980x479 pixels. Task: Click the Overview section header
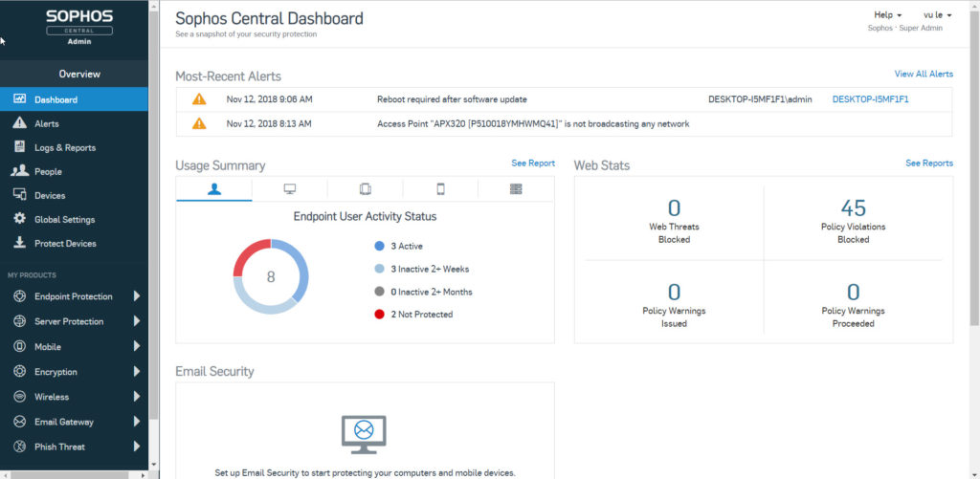(79, 74)
